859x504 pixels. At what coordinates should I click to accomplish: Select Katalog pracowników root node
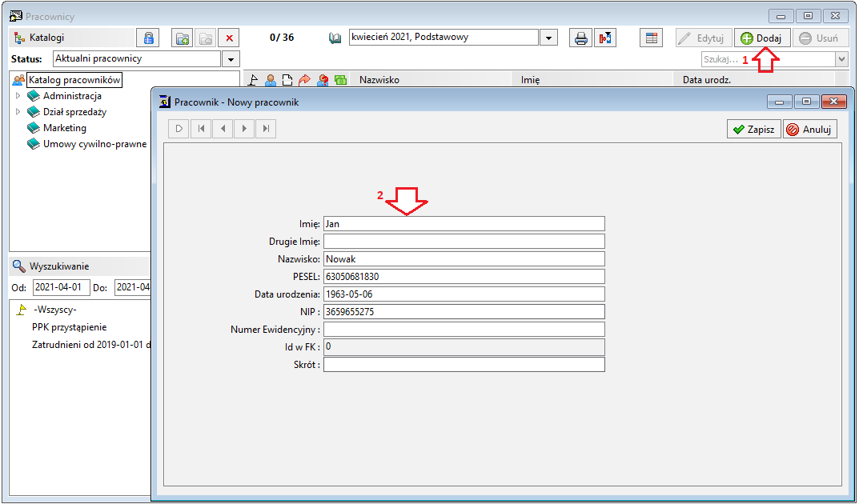[x=74, y=80]
